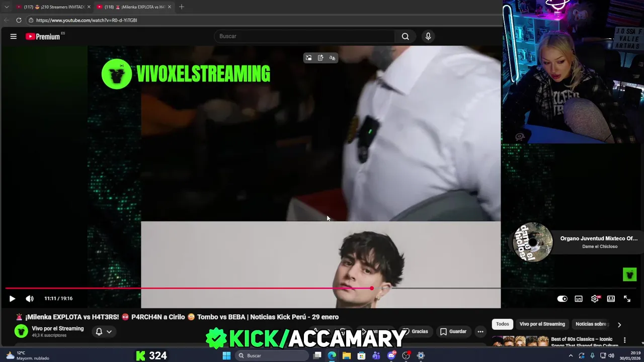Reload the page with refresh button
The image size is (644, 362).
(x=19, y=20)
